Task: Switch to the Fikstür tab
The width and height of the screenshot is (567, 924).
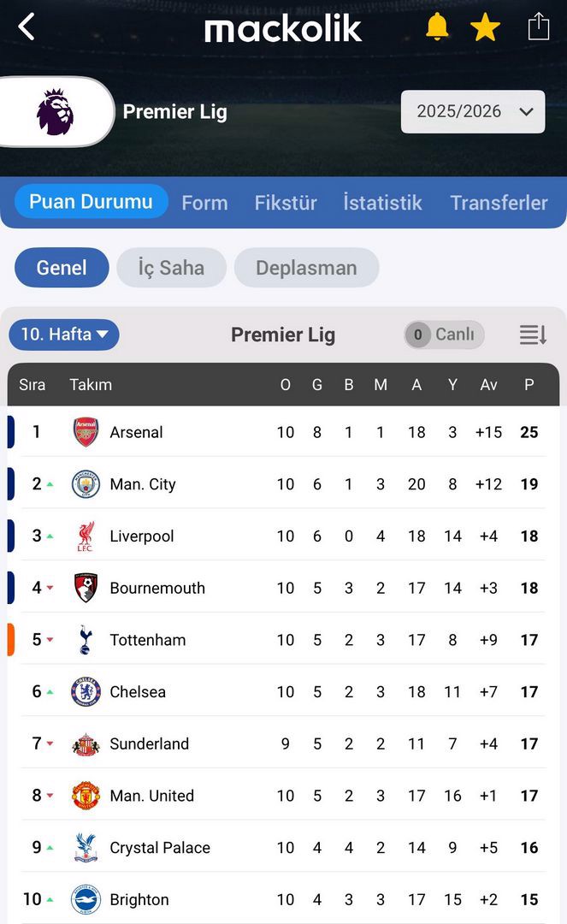Action: (286, 203)
